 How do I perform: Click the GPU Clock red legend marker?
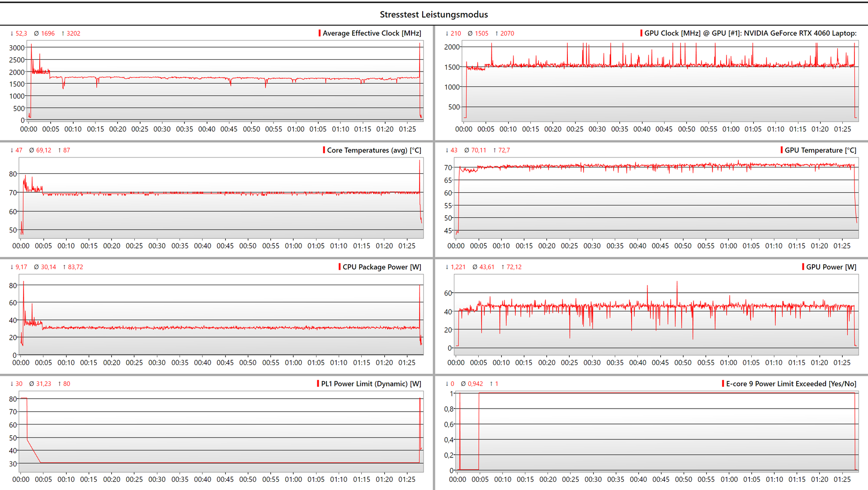[641, 33]
